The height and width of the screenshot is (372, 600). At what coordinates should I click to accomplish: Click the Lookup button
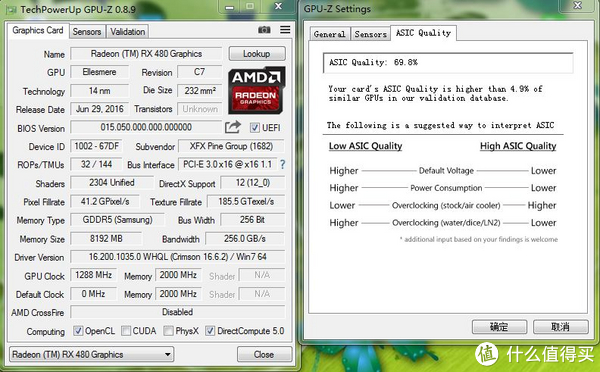click(x=257, y=54)
